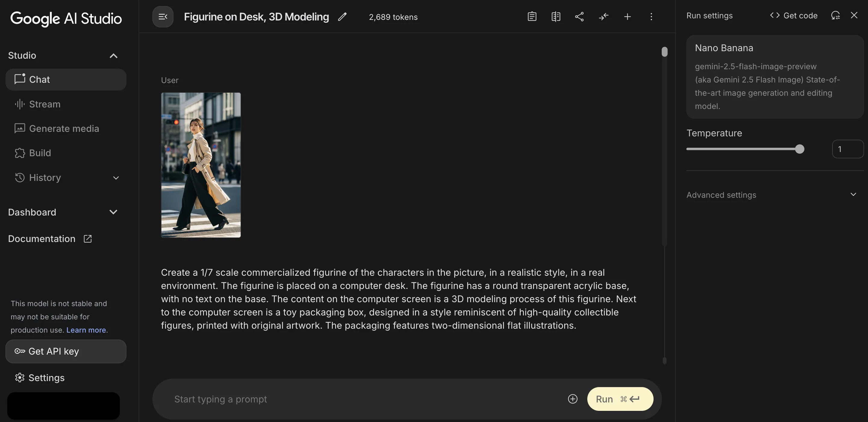The image size is (868, 422).
Task: Click the Temperature slider handle
Action: 799,149
